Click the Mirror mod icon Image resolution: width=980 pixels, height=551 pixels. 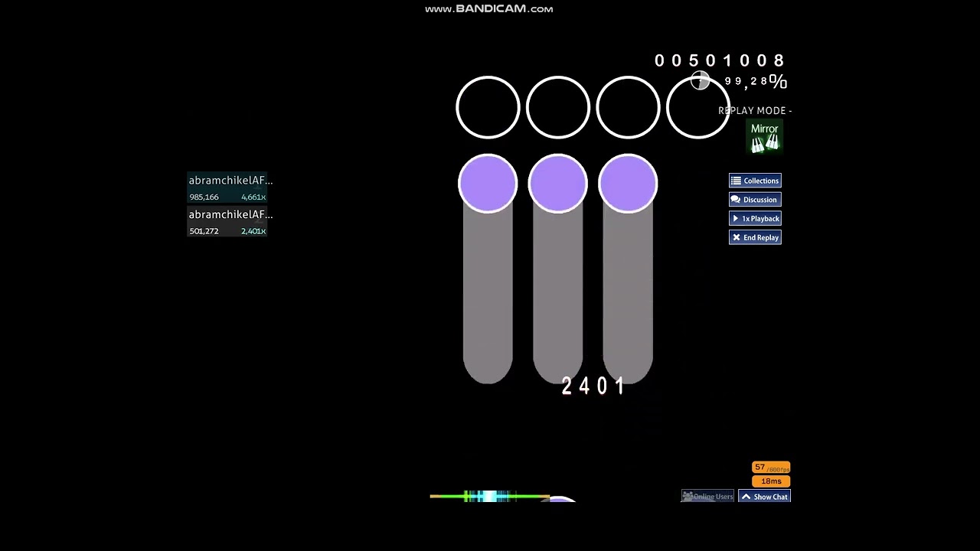pyautogui.click(x=764, y=138)
